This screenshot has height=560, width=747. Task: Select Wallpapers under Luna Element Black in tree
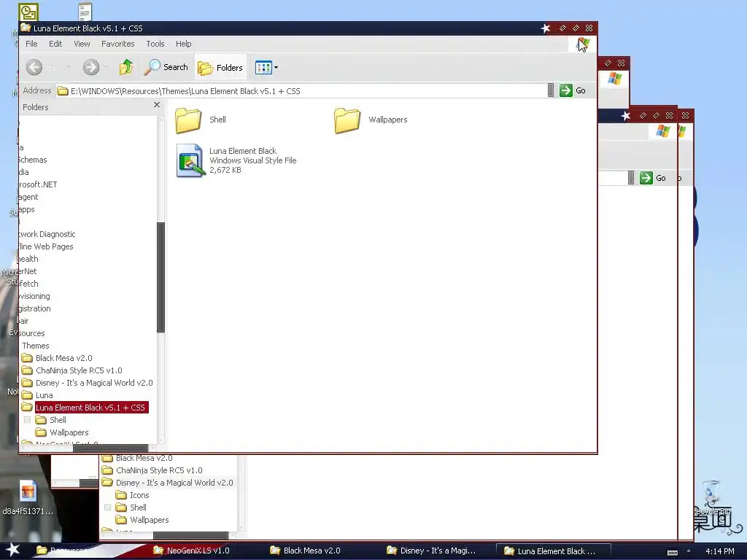pos(63,432)
